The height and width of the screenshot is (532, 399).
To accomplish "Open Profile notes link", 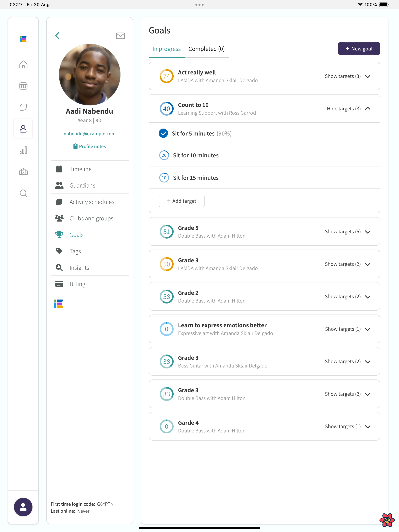I will [x=90, y=146].
